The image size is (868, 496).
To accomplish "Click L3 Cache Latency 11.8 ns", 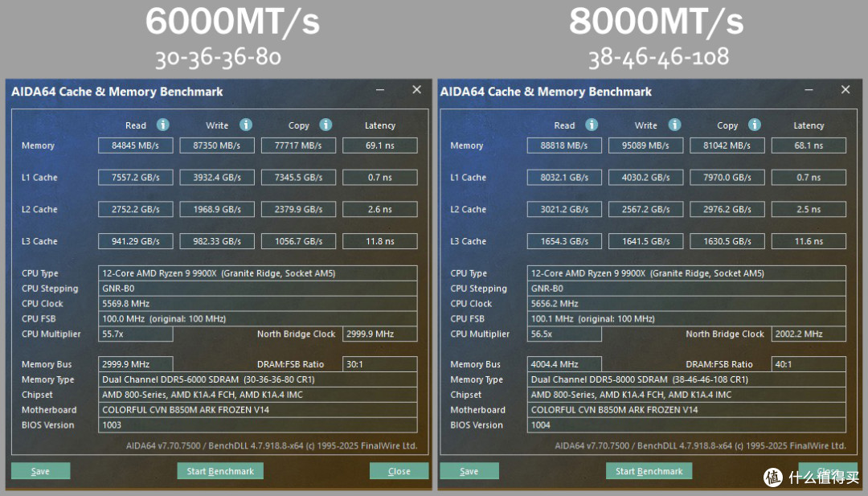I will 379,241.
